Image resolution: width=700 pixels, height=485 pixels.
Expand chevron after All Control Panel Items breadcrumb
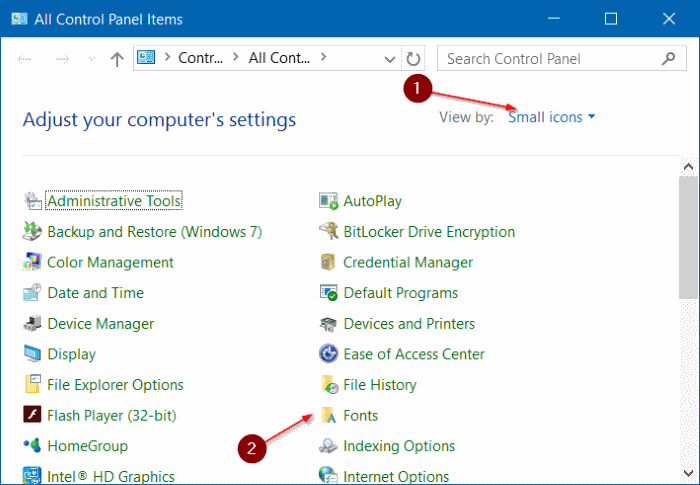point(324,57)
